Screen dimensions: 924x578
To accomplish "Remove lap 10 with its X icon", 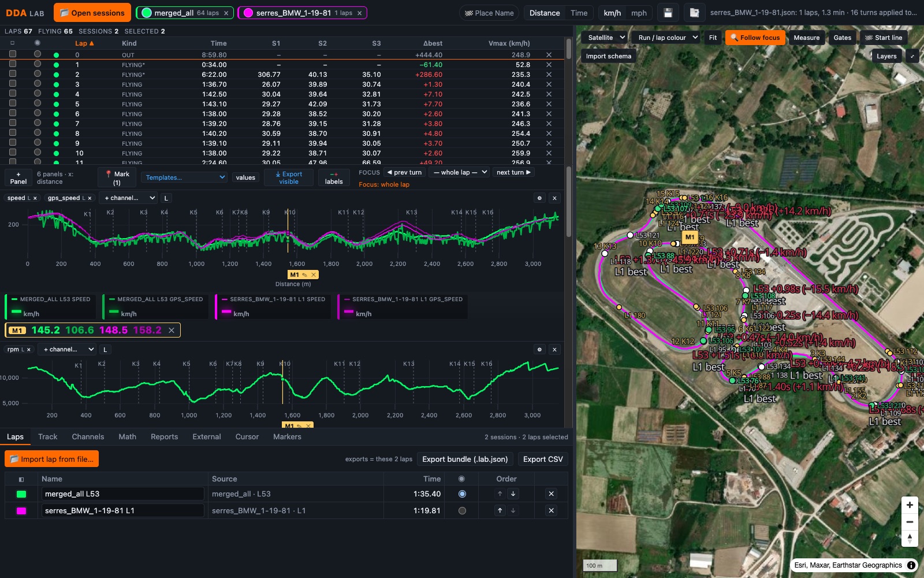I will point(549,153).
